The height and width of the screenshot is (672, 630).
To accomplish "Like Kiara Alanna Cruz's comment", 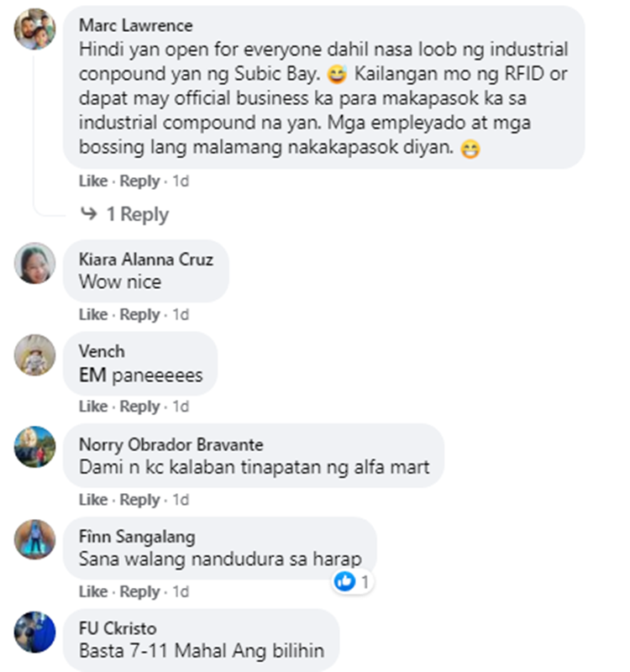I will [93, 315].
